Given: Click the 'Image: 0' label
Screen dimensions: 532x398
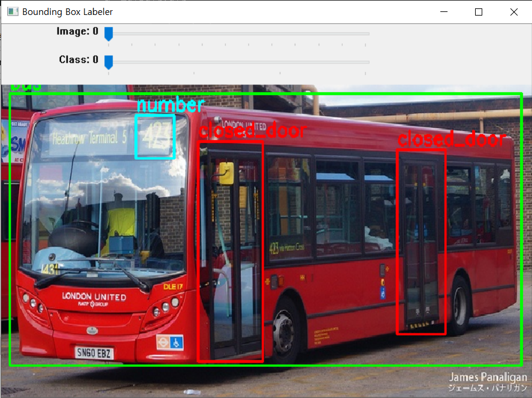Looking at the screenshot, I should point(77,31).
